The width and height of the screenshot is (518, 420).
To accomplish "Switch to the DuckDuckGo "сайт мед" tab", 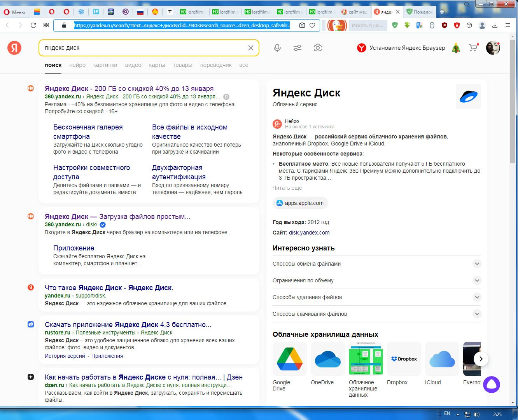I will [x=354, y=12].
